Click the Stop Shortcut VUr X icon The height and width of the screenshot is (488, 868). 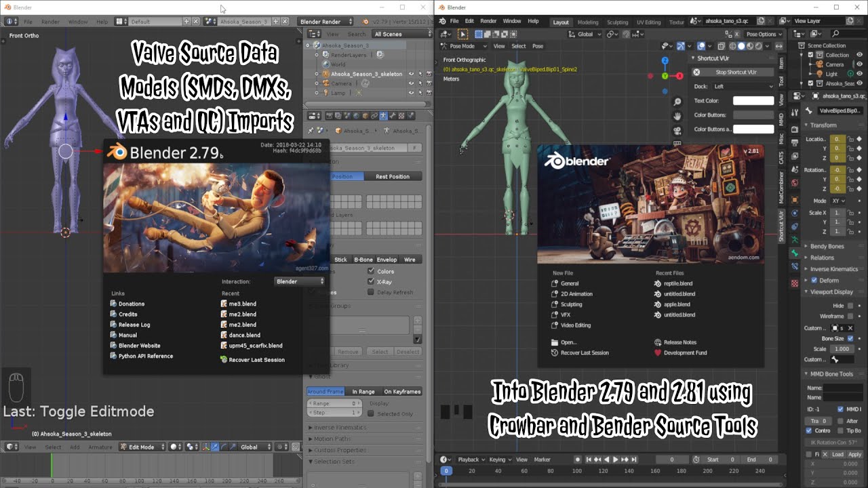(696, 72)
